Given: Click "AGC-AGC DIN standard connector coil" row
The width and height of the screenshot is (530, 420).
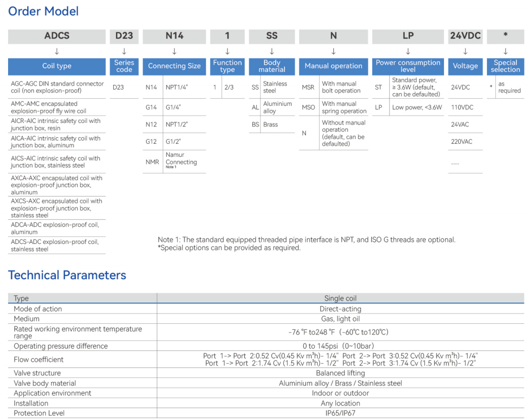Looking at the screenshot, I should (x=57, y=87).
